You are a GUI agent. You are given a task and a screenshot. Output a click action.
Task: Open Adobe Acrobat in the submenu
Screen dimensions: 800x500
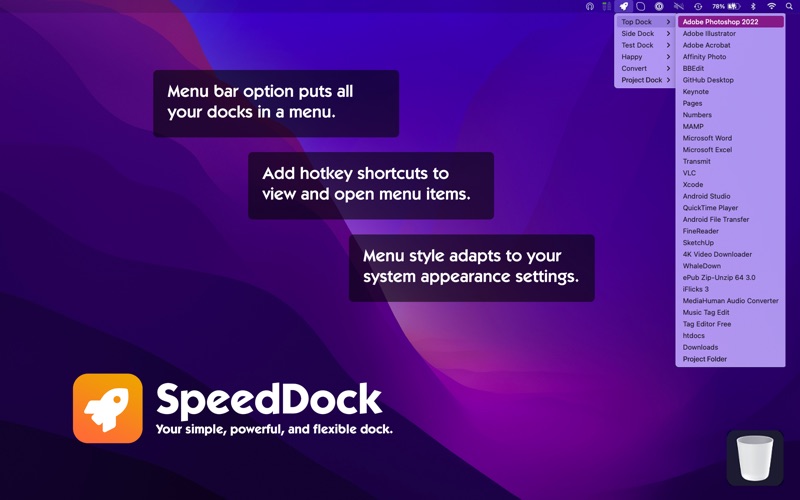tap(731, 45)
